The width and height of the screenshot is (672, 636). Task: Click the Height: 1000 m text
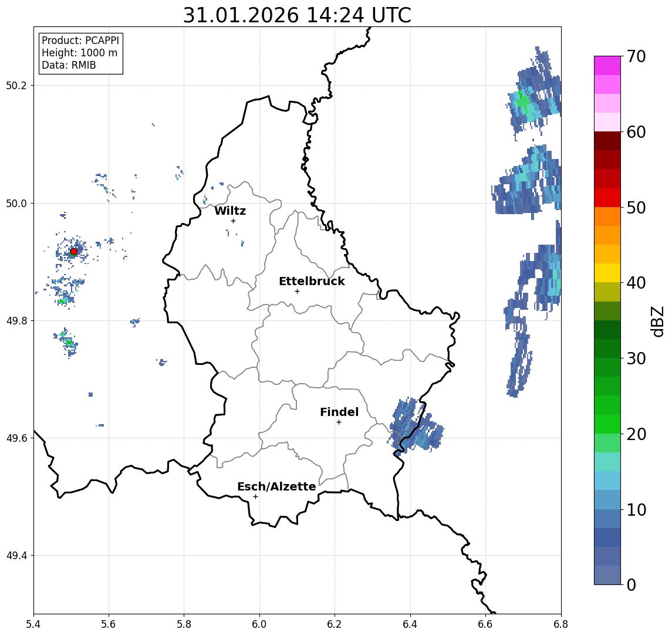[x=79, y=53]
